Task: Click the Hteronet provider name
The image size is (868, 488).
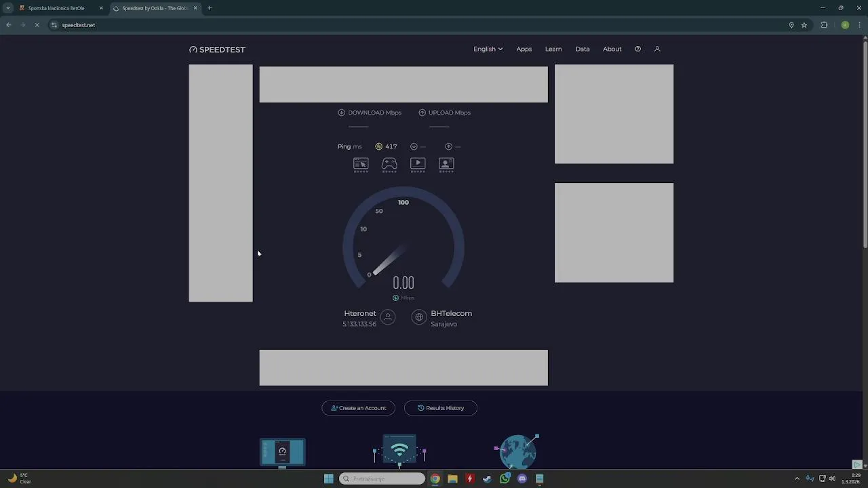Action: pyautogui.click(x=360, y=313)
